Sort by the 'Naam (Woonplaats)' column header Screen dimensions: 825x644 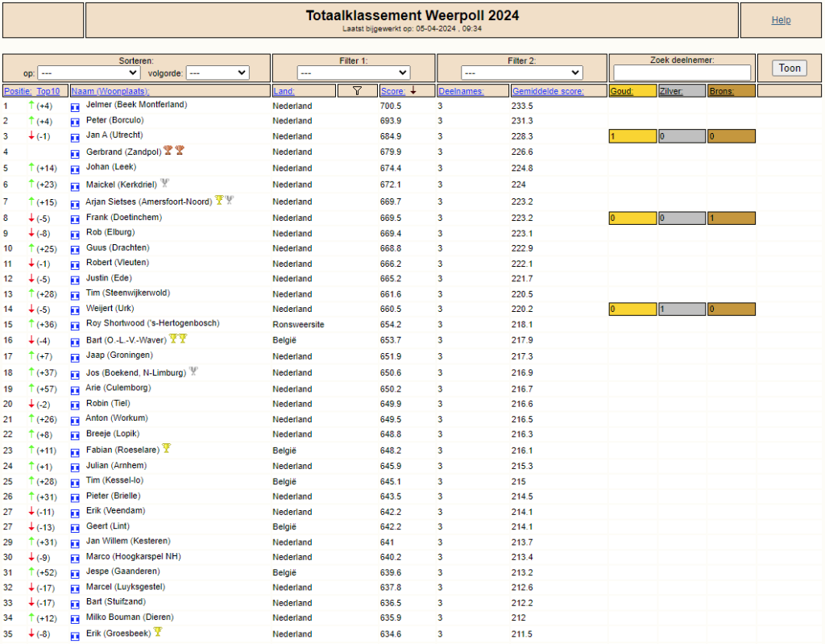click(110, 91)
